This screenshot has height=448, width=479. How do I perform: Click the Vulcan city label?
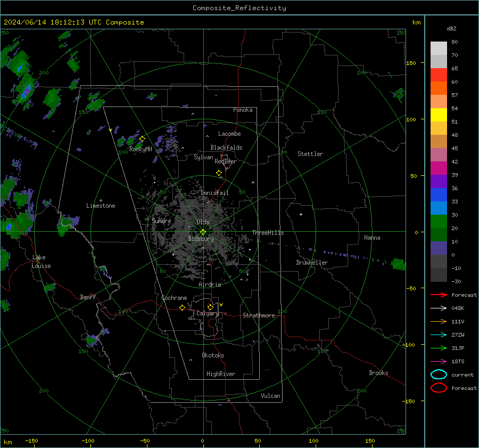pos(270,396)
